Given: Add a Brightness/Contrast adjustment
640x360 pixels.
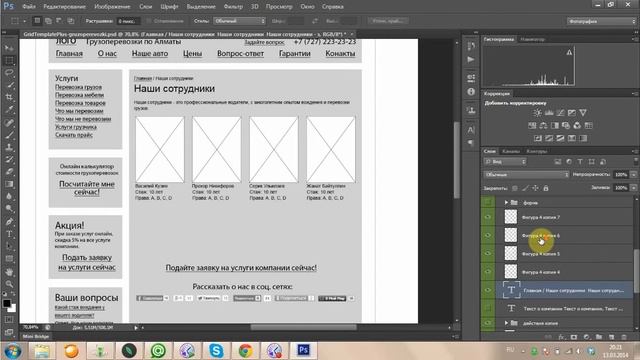Looking at the screenshot, I should click(x=538, y=113).
